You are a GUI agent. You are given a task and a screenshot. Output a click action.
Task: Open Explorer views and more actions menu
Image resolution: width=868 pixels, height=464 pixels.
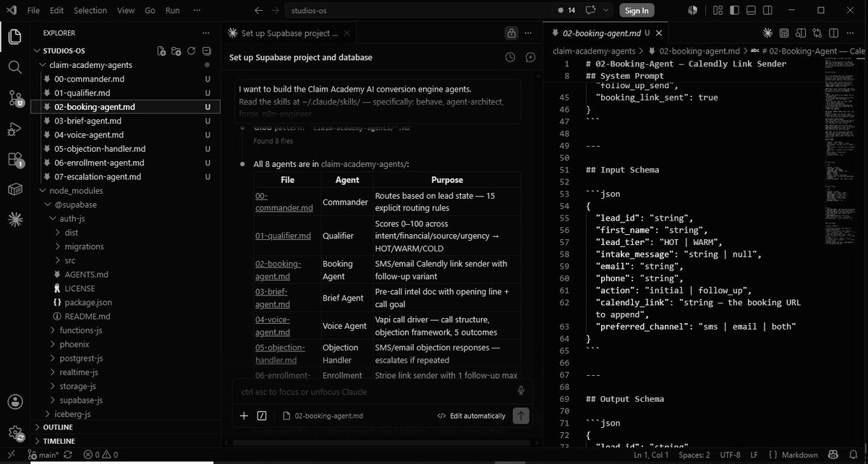pos(207,33)
